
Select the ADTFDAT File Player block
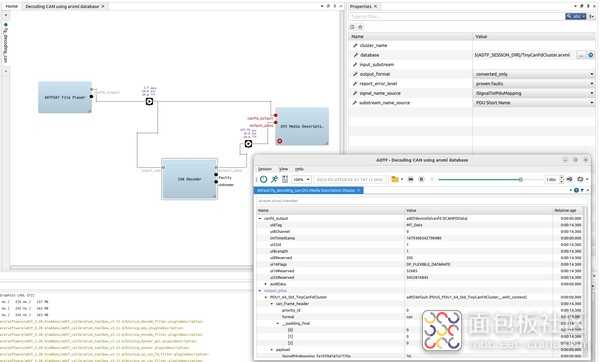pos(65,97)
